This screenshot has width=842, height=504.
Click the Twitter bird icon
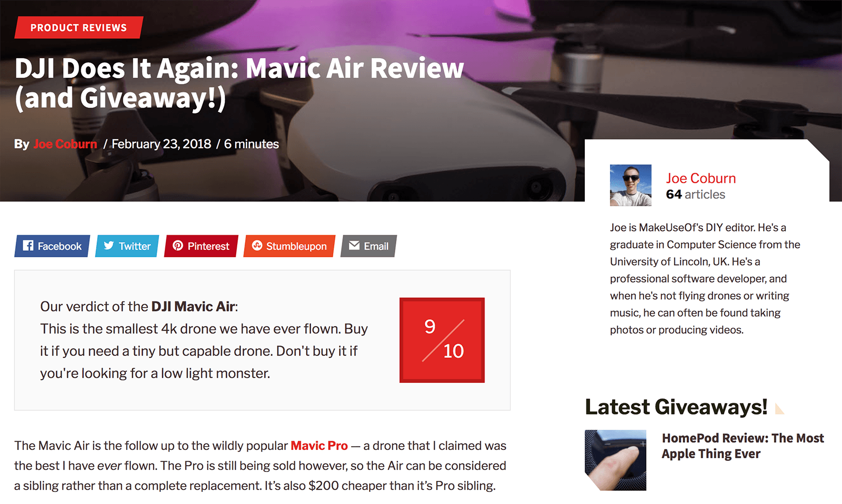[x=109, y=246]
